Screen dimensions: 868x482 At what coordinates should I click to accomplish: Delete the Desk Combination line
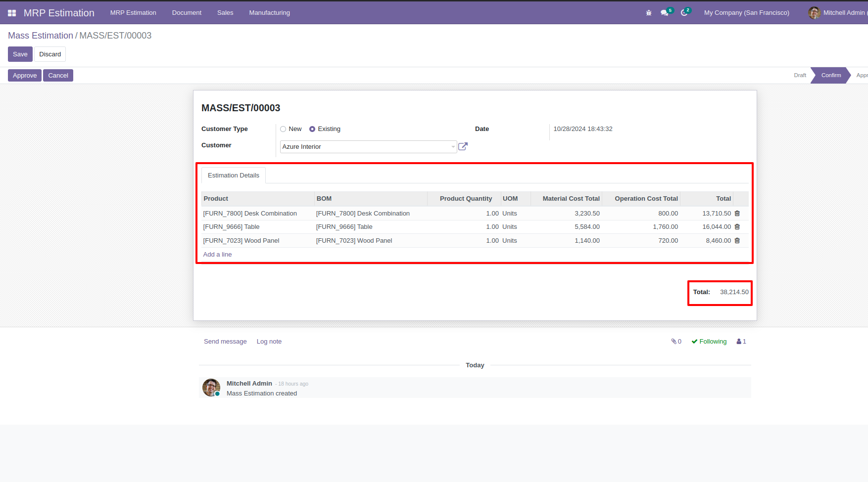[737, 214]
